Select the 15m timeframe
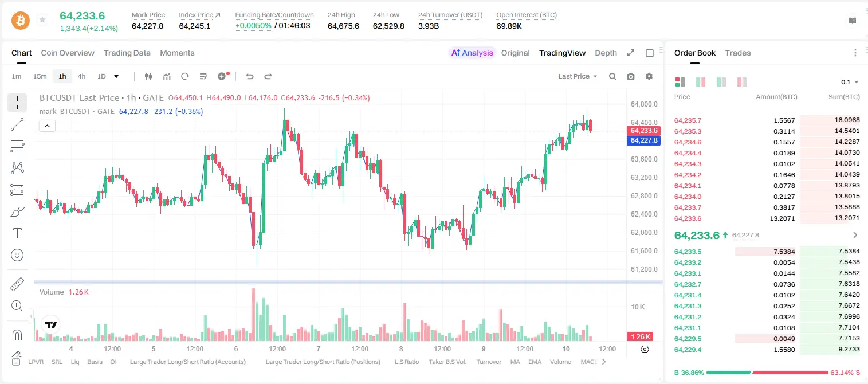868x384 pixels. (x=40, y=76)
